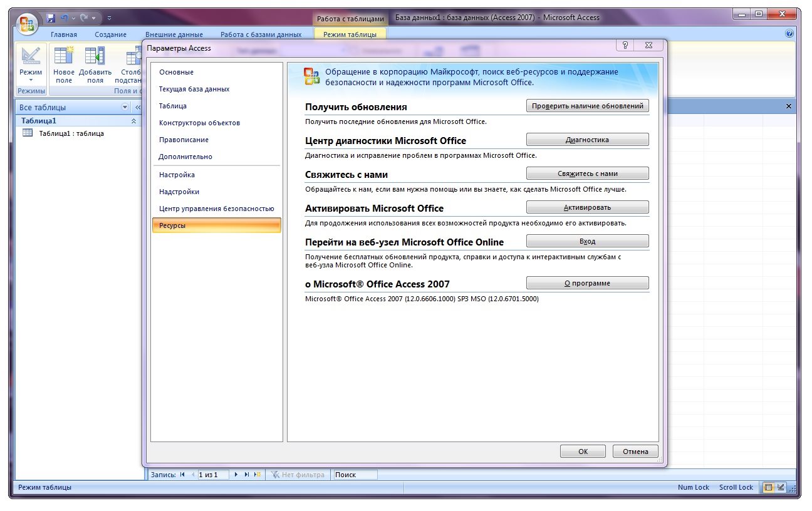Open the Правописание options category
812x511 pixels.
(x=216, y=140)
